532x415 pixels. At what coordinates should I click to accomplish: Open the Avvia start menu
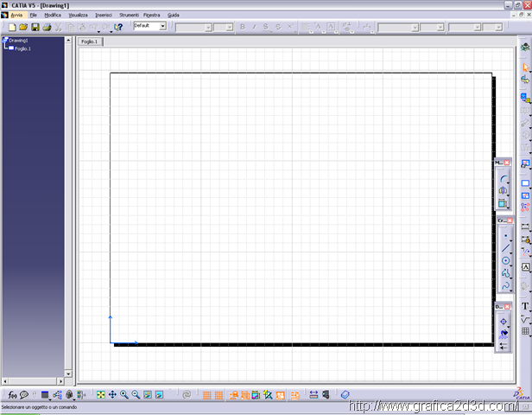(16, 15)
